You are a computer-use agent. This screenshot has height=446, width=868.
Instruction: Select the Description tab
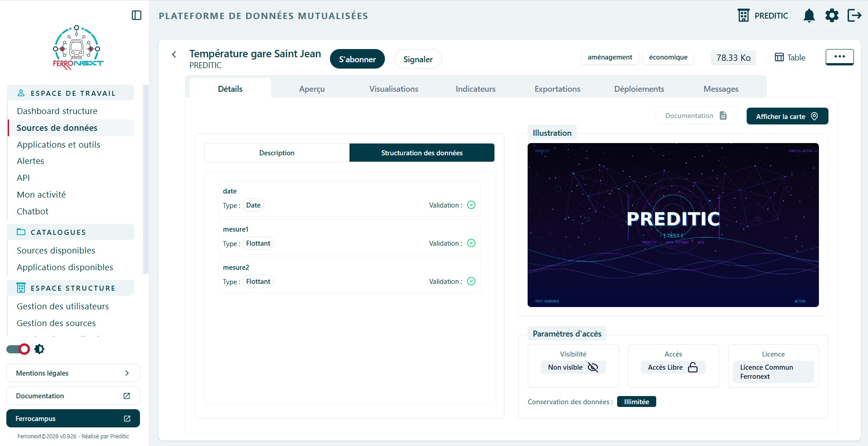pyautogui.click(x=277, y=153)
